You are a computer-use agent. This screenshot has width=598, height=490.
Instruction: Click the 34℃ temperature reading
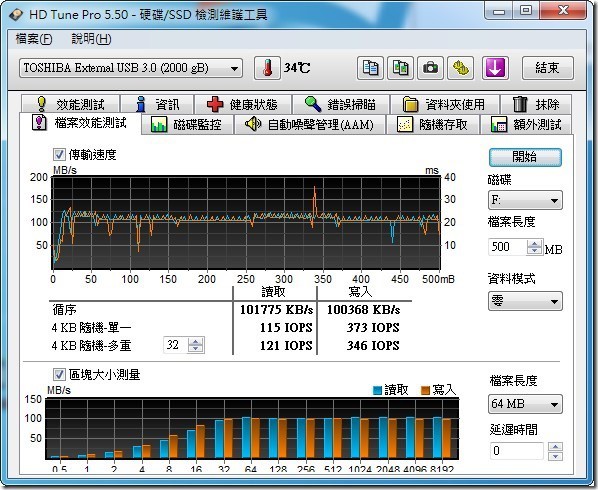(297, 68)
